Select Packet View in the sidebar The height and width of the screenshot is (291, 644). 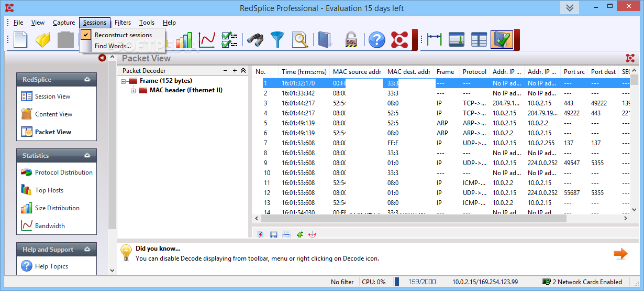(53, 132)
